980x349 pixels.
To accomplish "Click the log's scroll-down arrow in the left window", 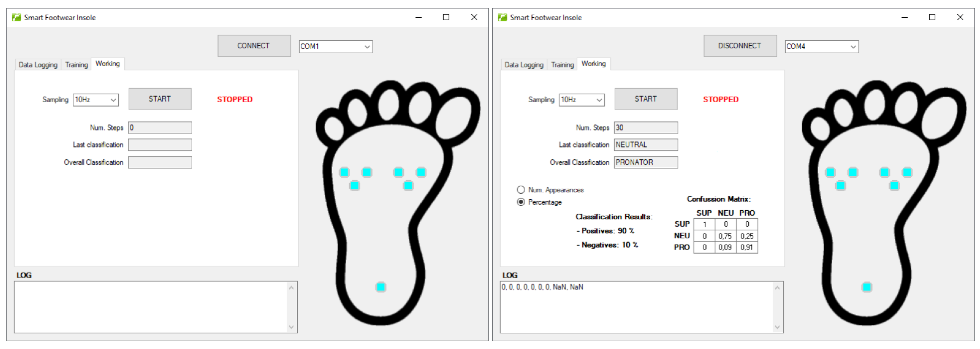I will pyautogui.click(x=291, y=327).
